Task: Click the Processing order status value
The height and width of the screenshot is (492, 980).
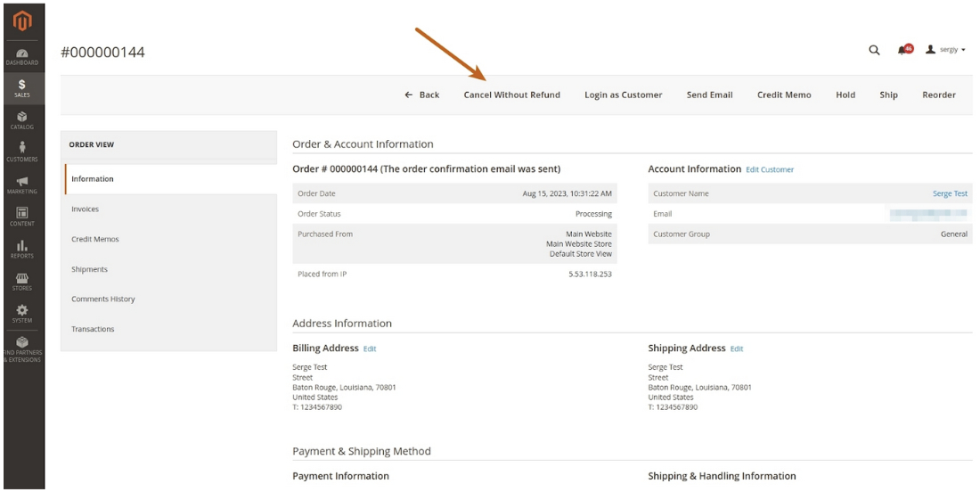Action: click(593, 214)
